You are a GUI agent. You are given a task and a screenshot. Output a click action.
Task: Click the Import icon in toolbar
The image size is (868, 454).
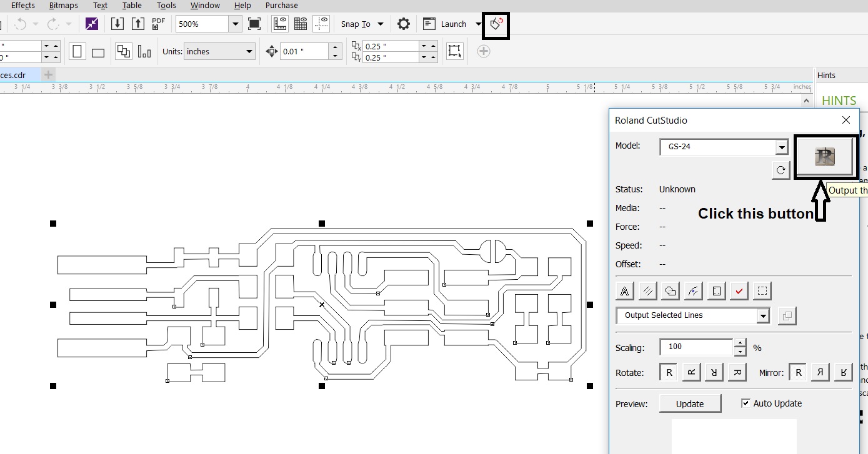[117, 24]
